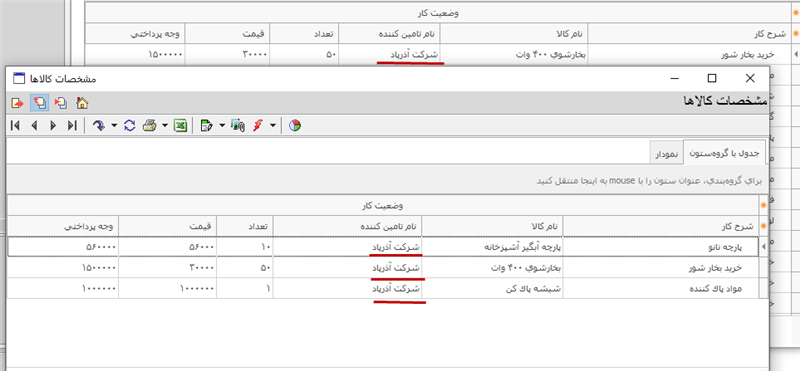Minimize the مشخصات کالاها window
The image size is (800, 371).
point(675,78)
